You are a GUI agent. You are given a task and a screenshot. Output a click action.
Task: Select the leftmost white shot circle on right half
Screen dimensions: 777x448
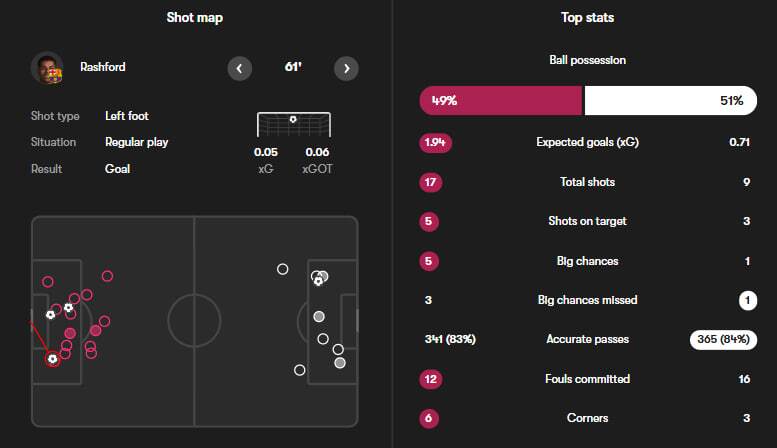coord(283,268)
